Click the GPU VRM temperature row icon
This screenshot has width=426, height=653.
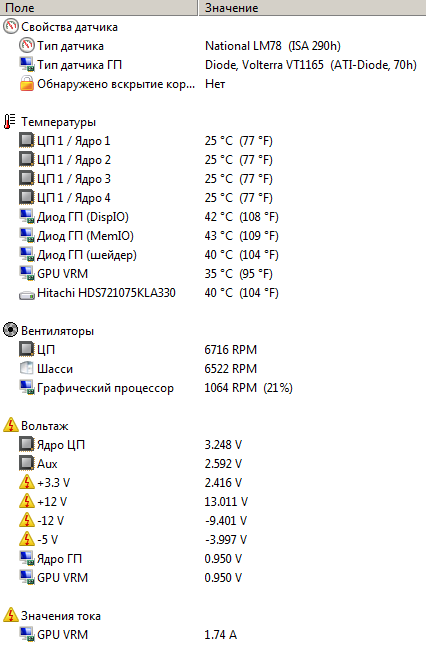pyautogui.click(x=27, y=274)
